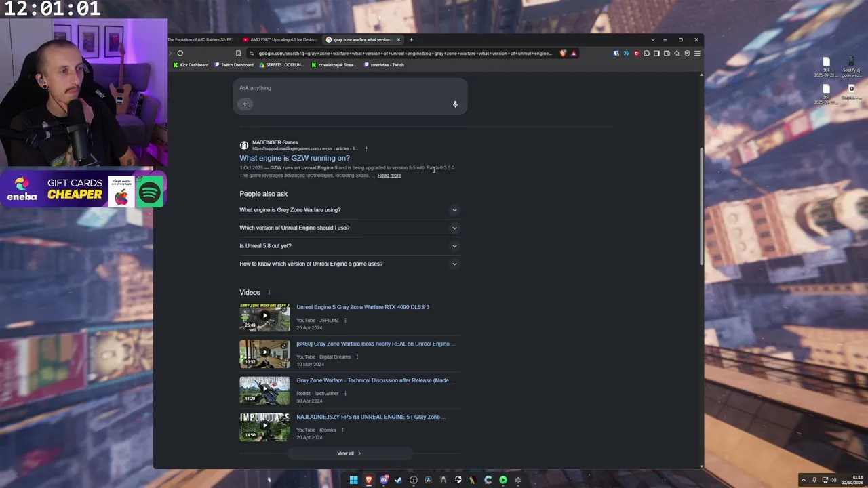Open the 8K60 Gray Zone Warfare video link
Viewport: 868px width, 488px height.
(x=376, y=344)
